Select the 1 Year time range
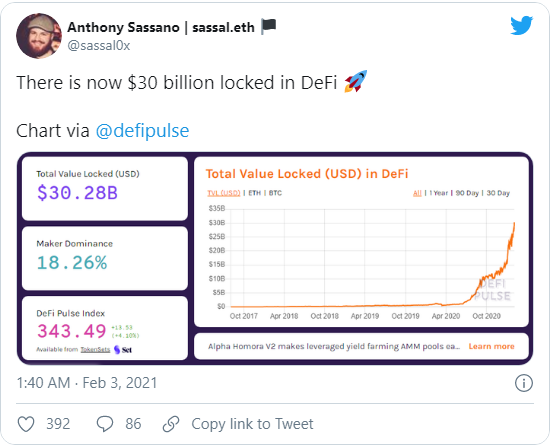The width and height of the screenshot is (551, 446). pyautogui.click(x=439, y=193)
